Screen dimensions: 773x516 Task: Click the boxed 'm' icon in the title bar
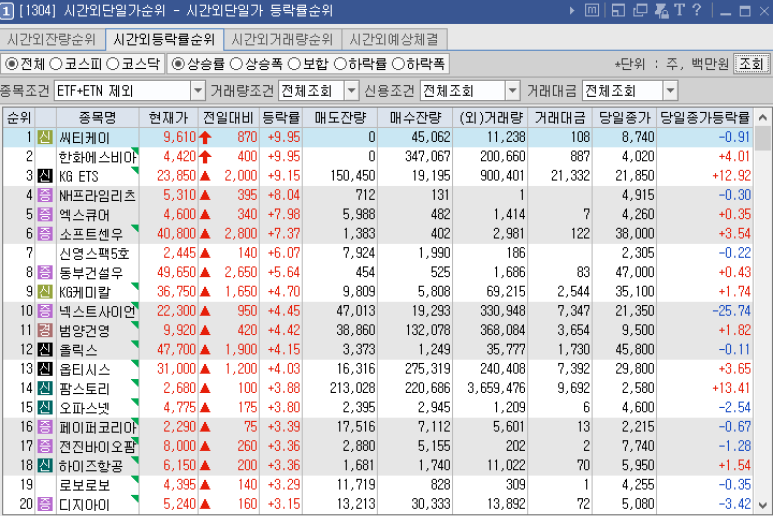click(x=592, y=10)
